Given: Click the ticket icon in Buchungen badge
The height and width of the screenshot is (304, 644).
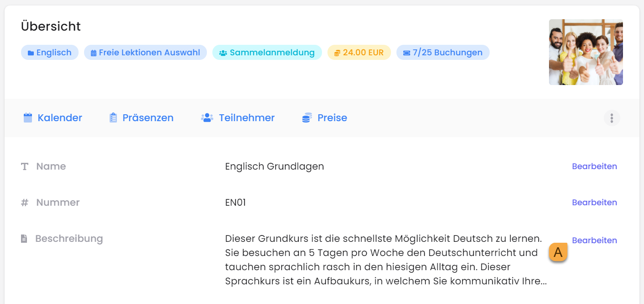Looking at the screenshot, I should (x=406, y=53).
